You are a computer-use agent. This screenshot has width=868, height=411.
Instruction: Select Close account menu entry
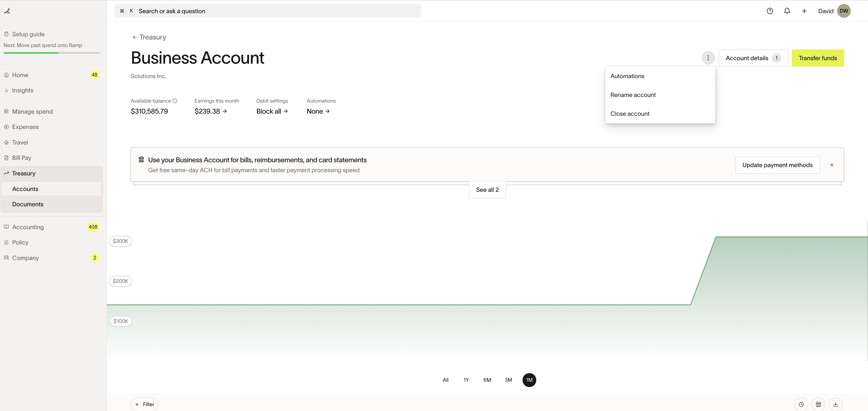click(630, 114)
